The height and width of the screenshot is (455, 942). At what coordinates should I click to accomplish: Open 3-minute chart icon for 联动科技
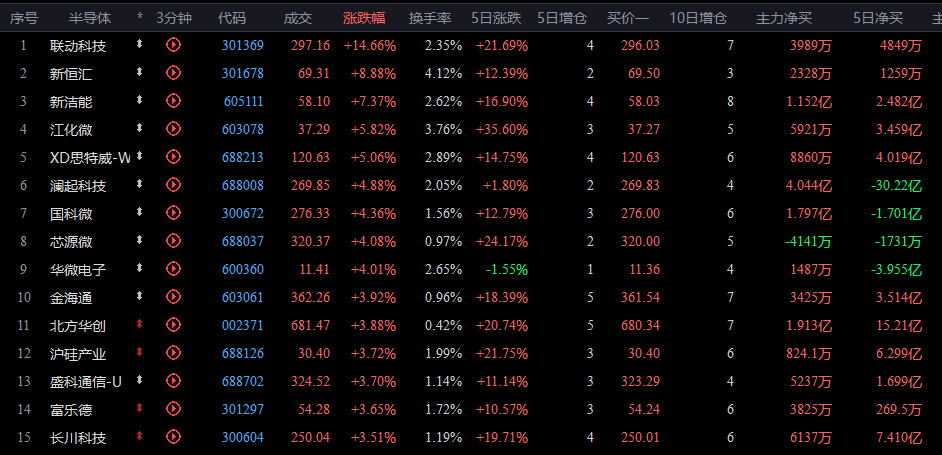coord(174,44)
